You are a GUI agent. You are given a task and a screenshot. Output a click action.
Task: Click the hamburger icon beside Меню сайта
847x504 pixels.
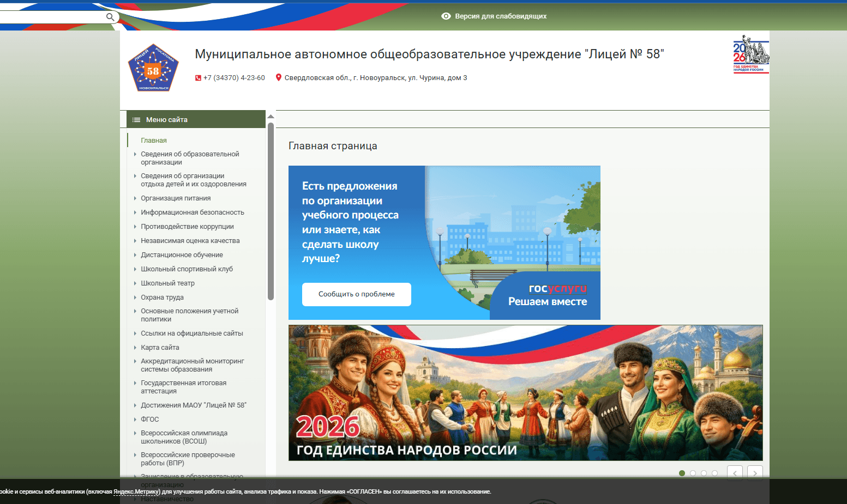pyautogui.click(x=136, y=120)
